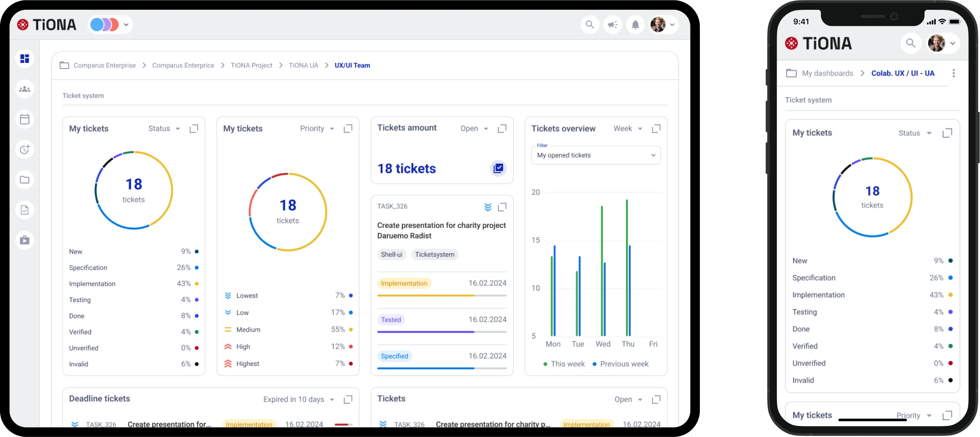Open My opened tickets filter combo box
This screenshot has height=437, width=980.
coord(596,155)
